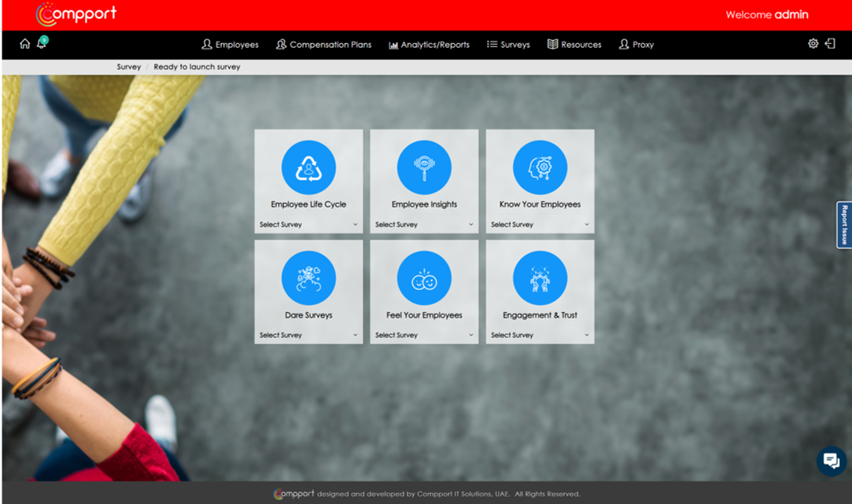Click the Feel Your Employees label
The height and width of the screenshot is (504, 852).
point(424,315)
